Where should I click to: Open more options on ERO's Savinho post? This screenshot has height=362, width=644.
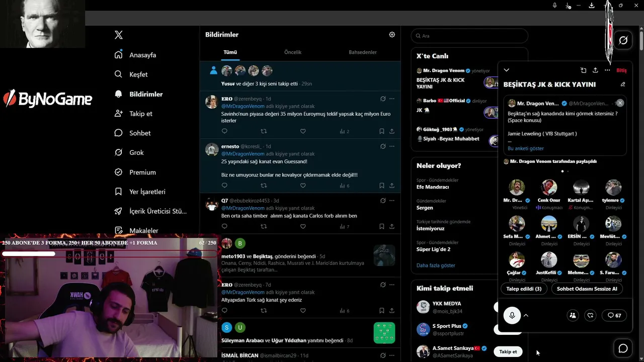click(392, 99)
